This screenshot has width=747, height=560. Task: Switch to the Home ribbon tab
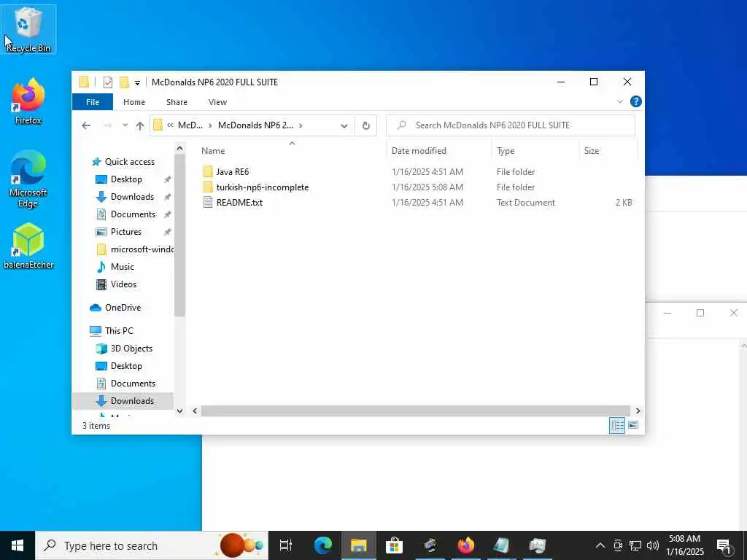(134, 102)
